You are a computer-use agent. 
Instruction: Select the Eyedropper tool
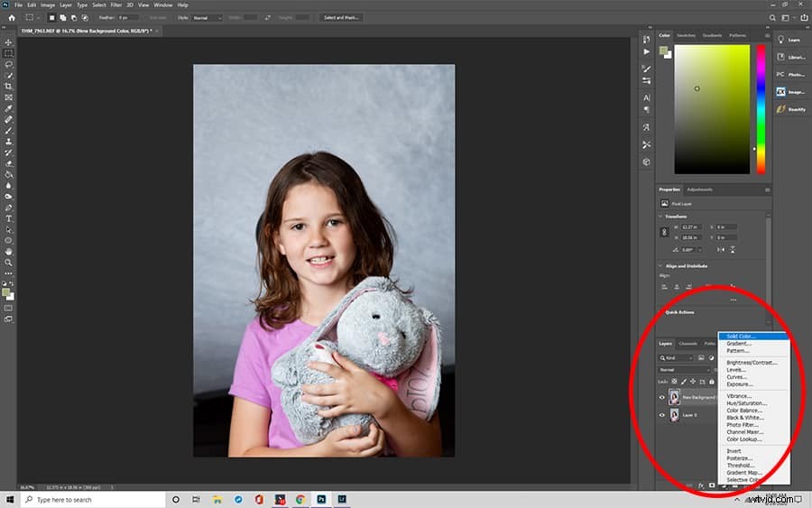(x=8, y=108)
